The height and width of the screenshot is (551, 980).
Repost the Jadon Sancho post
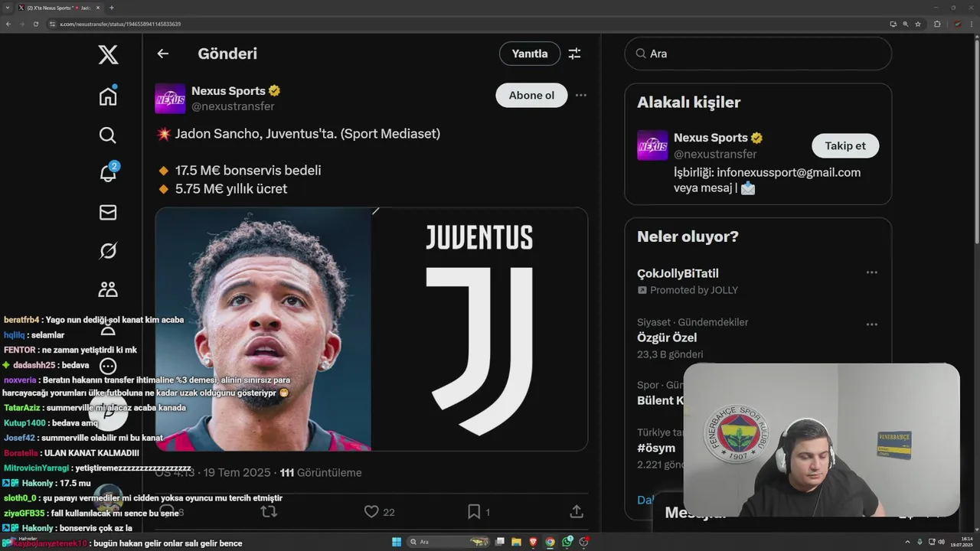tap(269, 511)
